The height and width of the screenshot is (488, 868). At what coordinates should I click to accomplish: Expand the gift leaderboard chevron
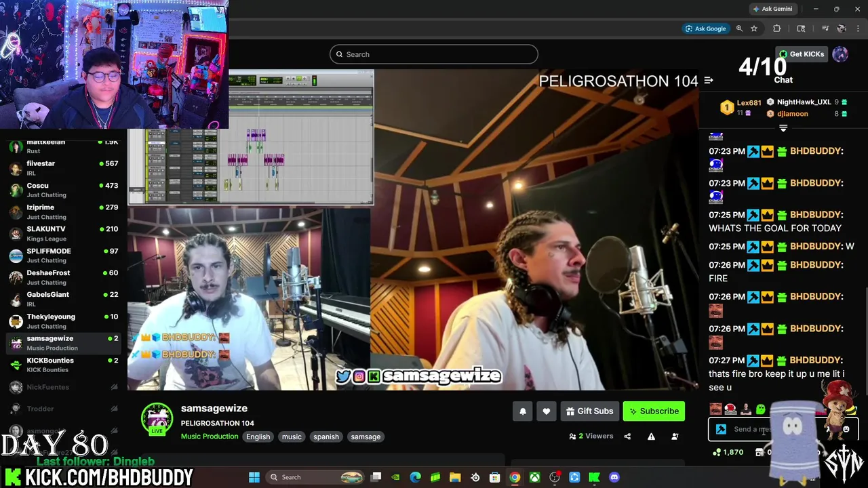(783, 128)
